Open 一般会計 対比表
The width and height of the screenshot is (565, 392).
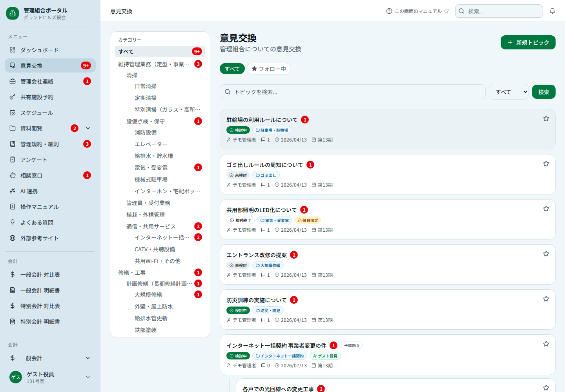click(50, 274)
